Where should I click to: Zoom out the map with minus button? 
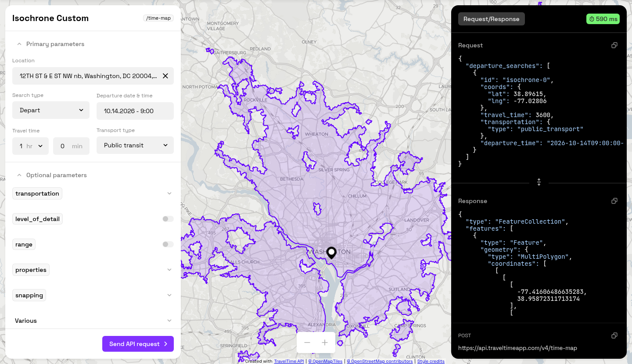pos(307,343)
